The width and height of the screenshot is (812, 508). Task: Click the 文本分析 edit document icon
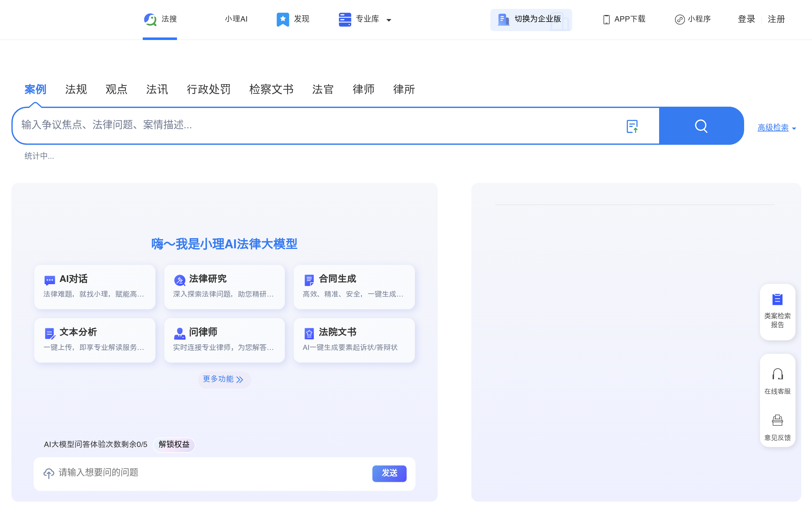[50, 333]
